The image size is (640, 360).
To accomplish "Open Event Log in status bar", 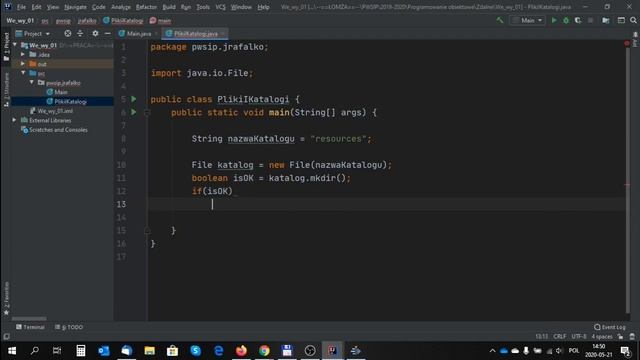I will pos(610,327).
